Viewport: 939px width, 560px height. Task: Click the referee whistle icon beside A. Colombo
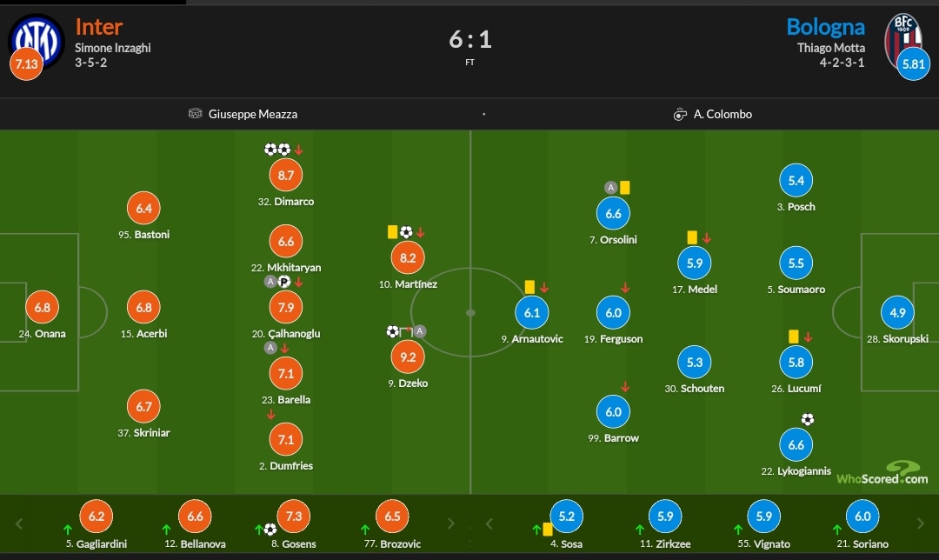click(680, 114)
